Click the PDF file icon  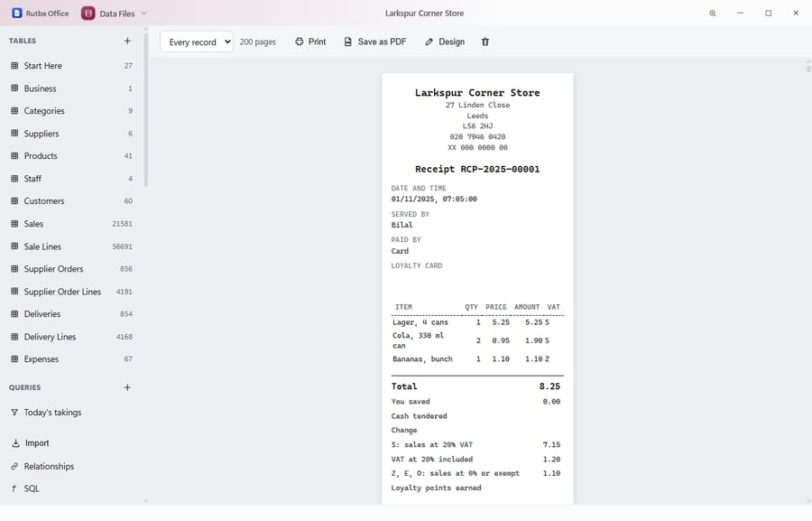(x=348, y=42)
